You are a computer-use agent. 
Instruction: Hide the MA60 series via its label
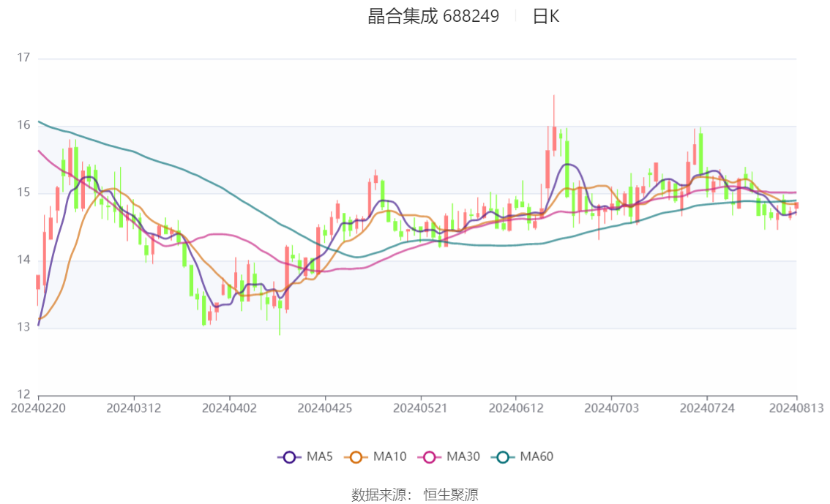(x=536, y=456)
